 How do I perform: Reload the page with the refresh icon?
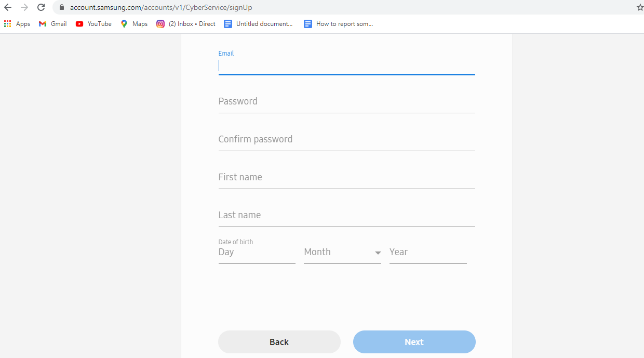pyautogui.click(x=41, y=7)
